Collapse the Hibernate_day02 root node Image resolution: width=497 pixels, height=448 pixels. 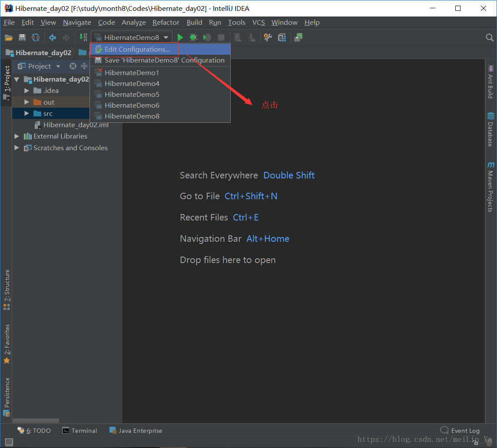coord(17,79)
